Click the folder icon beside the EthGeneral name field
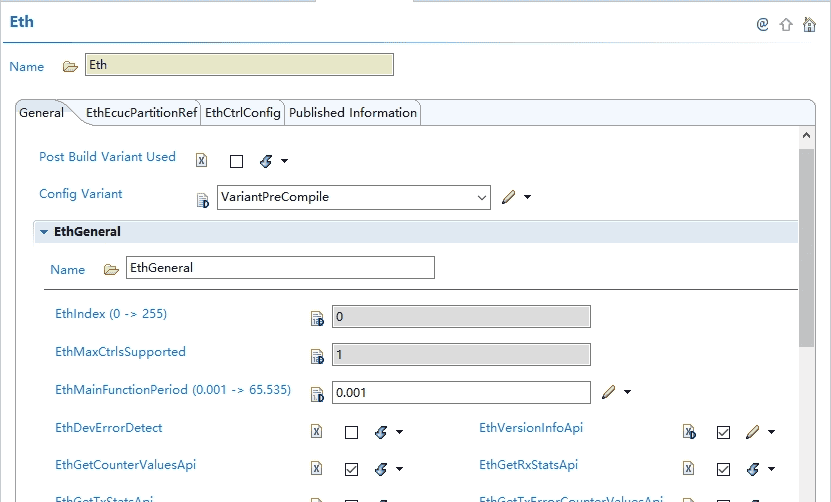Screen dimensions: 831x502 click(111, 269)
